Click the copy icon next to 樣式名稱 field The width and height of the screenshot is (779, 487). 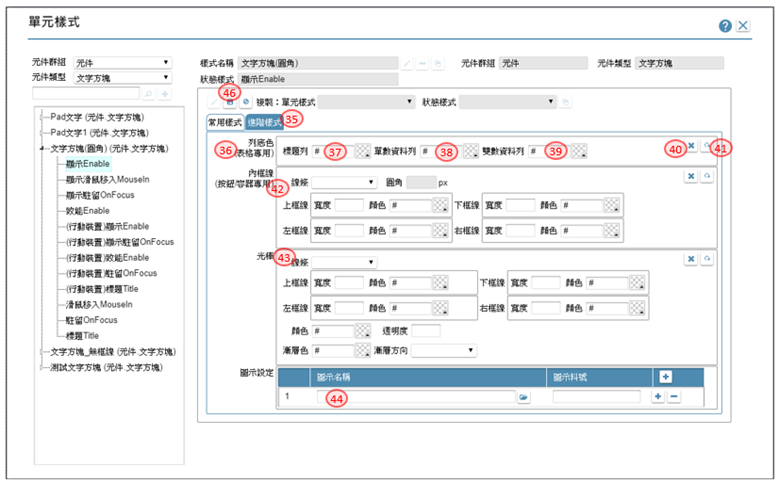pos(438,64)
